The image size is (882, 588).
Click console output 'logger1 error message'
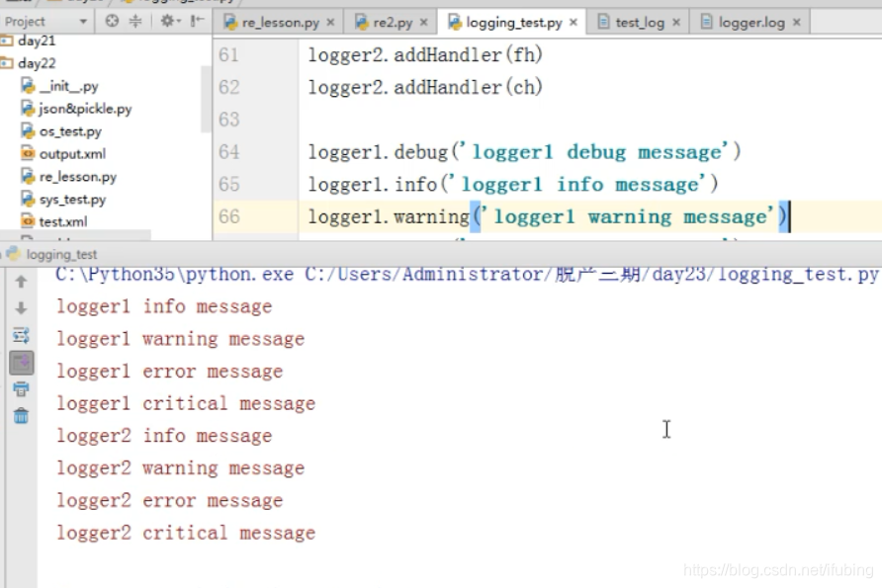pos(170,371)
